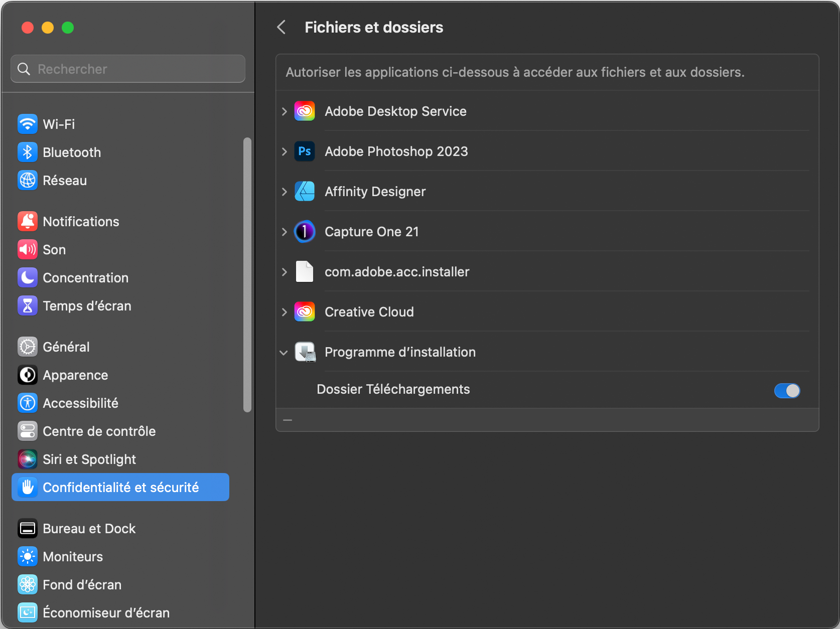The image size is (840, 629).
Task: Open Centre de contrôle settings
Action: (x=120, y=431)
